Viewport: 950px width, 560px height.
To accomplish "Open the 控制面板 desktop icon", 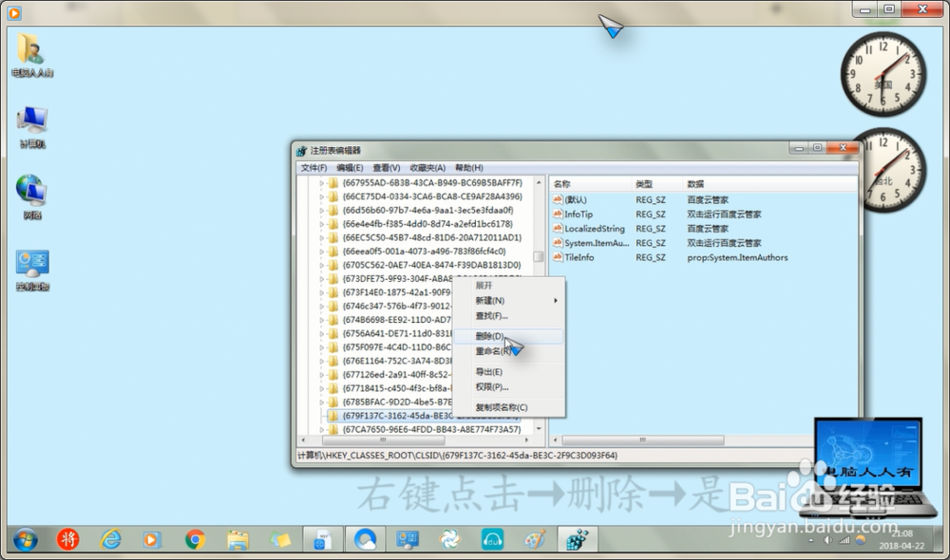I will pos(32,270).
